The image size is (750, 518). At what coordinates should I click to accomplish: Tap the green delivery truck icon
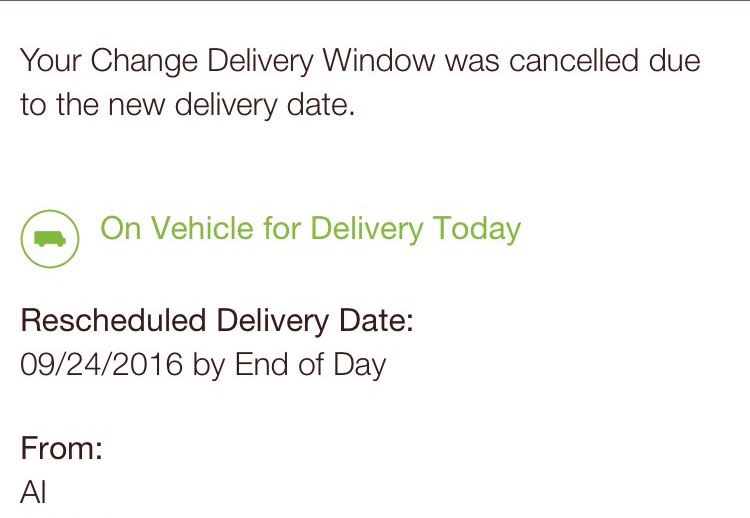pyautogui.click(x=49, y=240)
